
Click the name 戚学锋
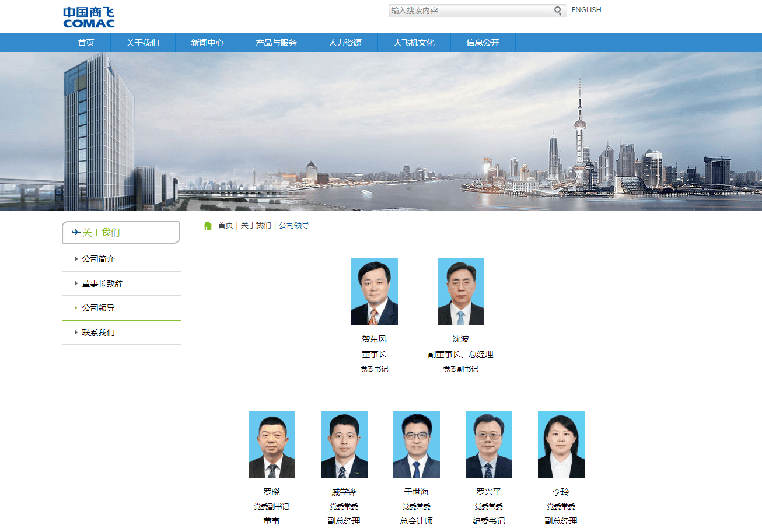click(344, 492)
